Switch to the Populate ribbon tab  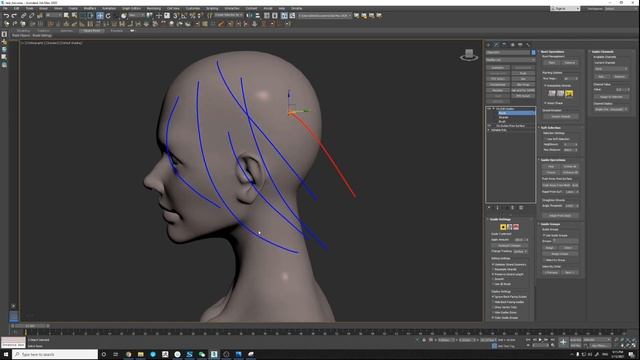(x=116, y=31)
